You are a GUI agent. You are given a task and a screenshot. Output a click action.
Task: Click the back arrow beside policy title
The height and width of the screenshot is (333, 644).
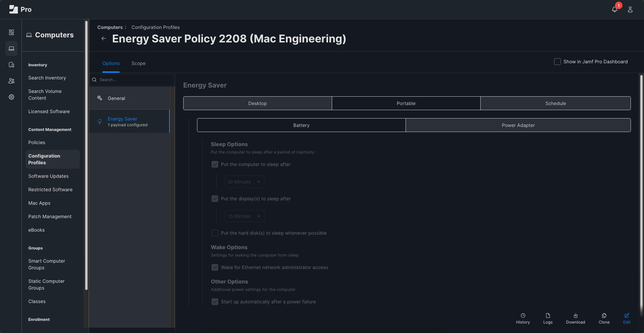pos(104,38)
